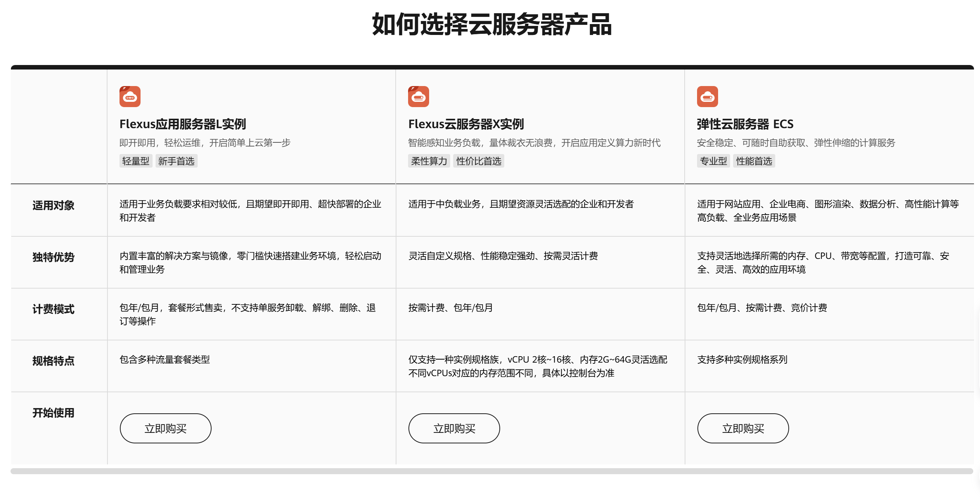Click the 即开即用，轻松运维 subtitle
Viewport: 980px width, 502px height.
coord(205,143)
